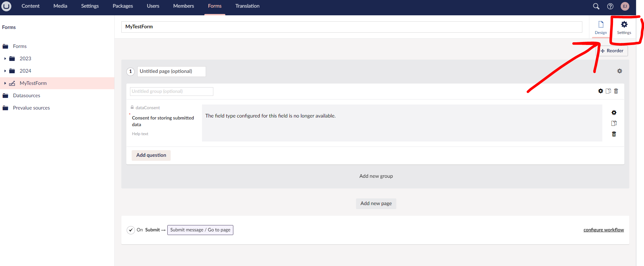Copy the Untitled group
This screenshot has width=644, height=266.
(x=608, y=91)
